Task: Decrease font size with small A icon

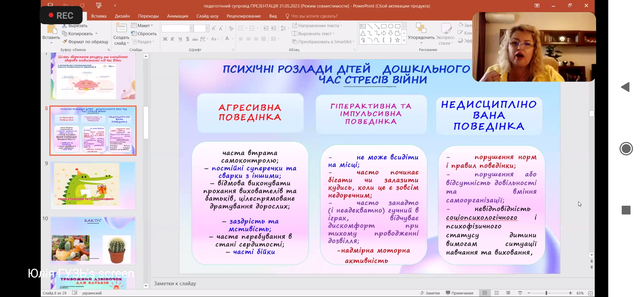Action: pyautogui.click(x=221, y=28)
